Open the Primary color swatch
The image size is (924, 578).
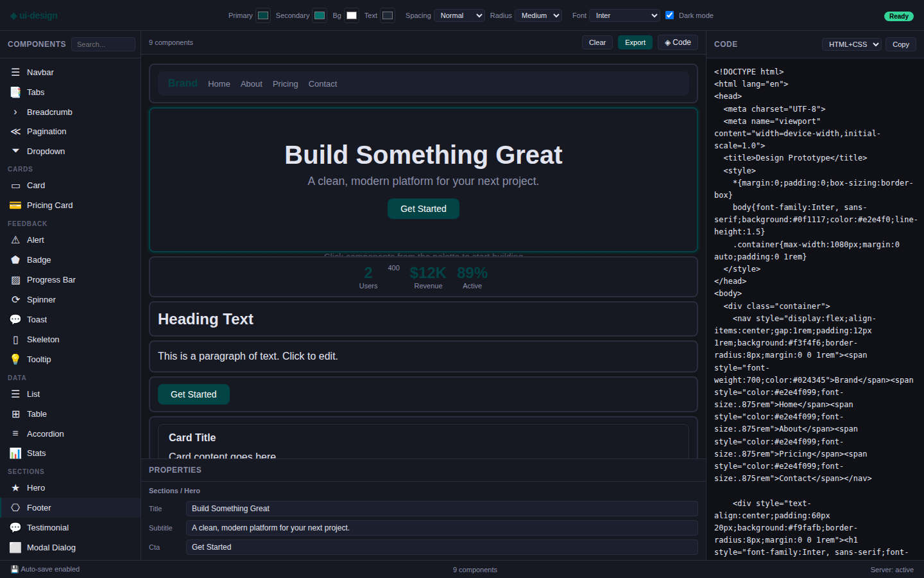tap(263, 15)
